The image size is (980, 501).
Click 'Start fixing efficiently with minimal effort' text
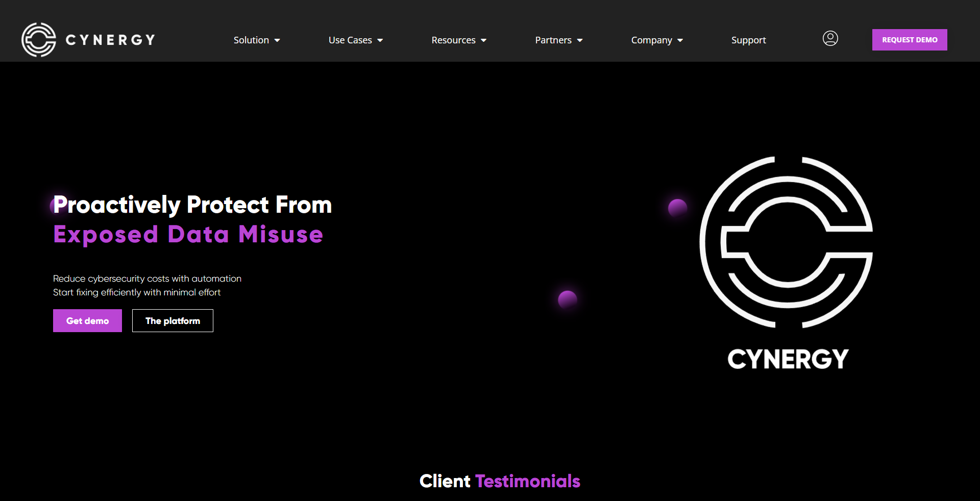(x=137, y=292)
